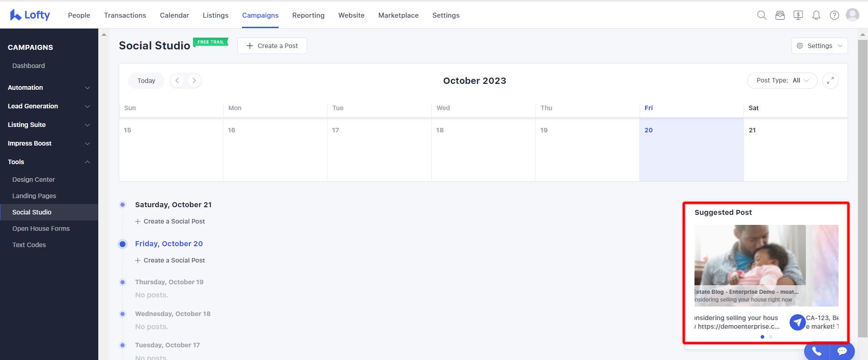The width and height of the screenshot is (868, 360).
Task: Open the user profile avatar
Action: pyautogui.click(x=852, y=15)
